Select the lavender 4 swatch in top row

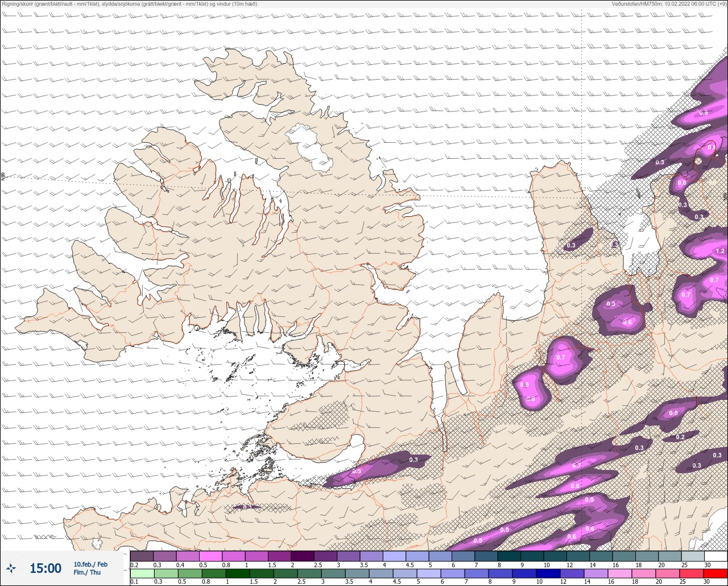(x=394, y=556)
